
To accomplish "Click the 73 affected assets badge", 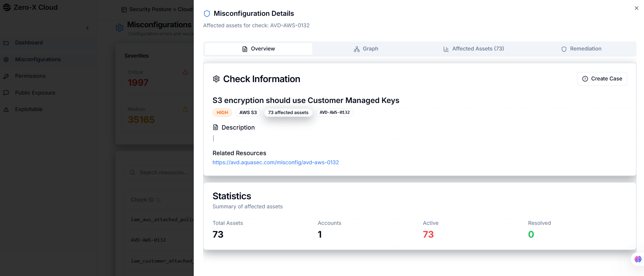I will pyautogui.click(x=288, y=112).
